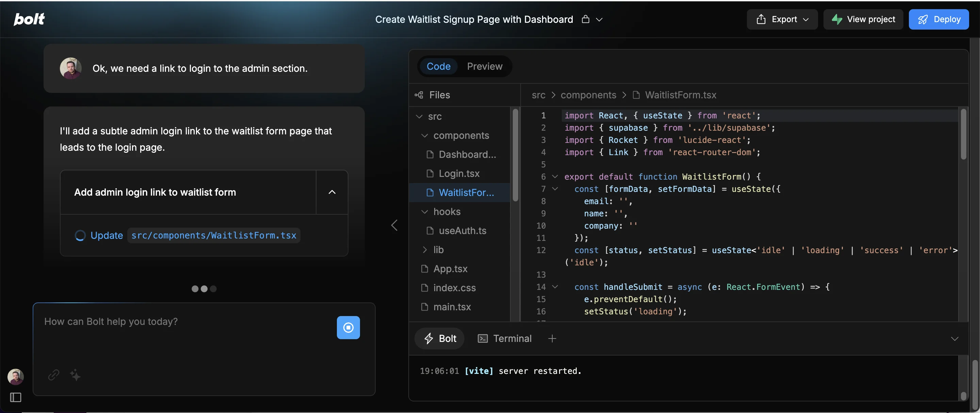
Task: Click the file tree Files icon
Action: pyautogui.click(x=419, y=95)
